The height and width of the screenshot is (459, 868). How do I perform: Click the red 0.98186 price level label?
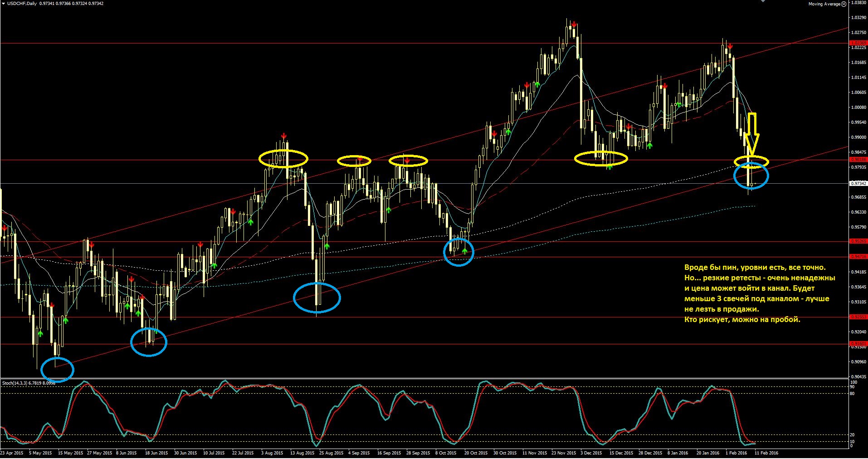point(858,160)
